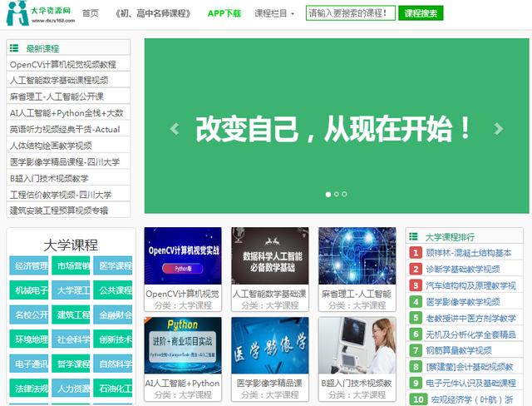Open rank 5 老教授讲中医方剂学教学 link

(471, 318)
